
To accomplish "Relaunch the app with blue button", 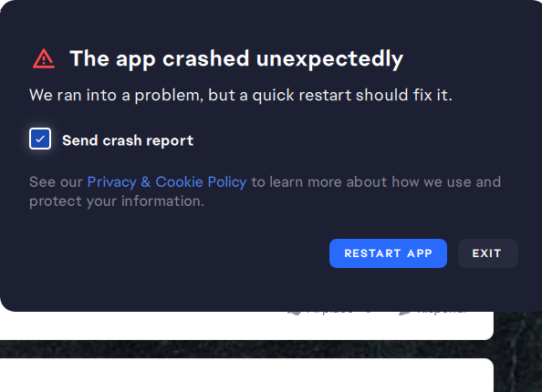I will 388,253.
